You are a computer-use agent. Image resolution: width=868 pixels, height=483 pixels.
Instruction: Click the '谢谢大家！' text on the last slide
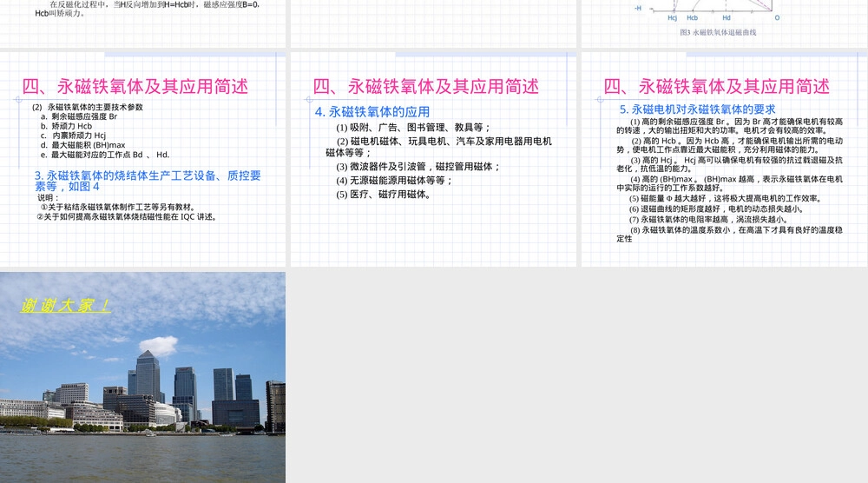pyautogui.click(x=65, y=305)
